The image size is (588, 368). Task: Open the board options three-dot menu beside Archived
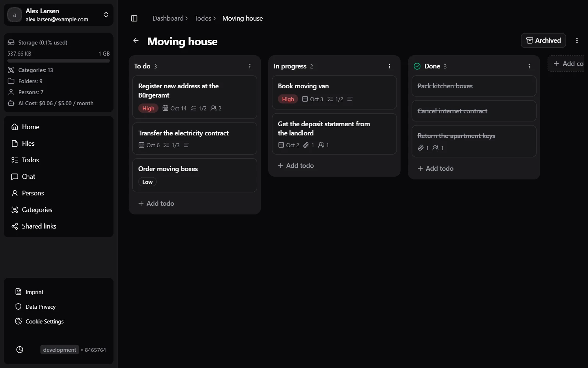point(577,40)
